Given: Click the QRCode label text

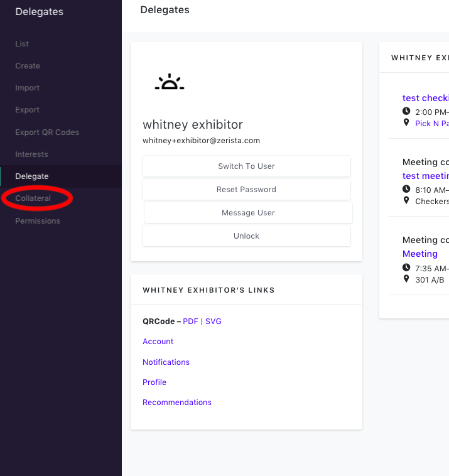Looking at the screenshot, I should click(x=158, y=321).
